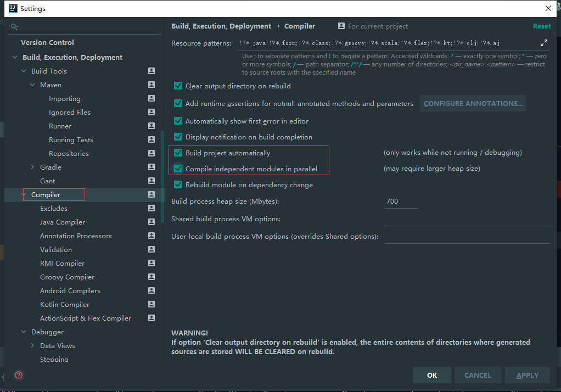
Task: Click the Resource patterns text field
Action: point(388,43)
